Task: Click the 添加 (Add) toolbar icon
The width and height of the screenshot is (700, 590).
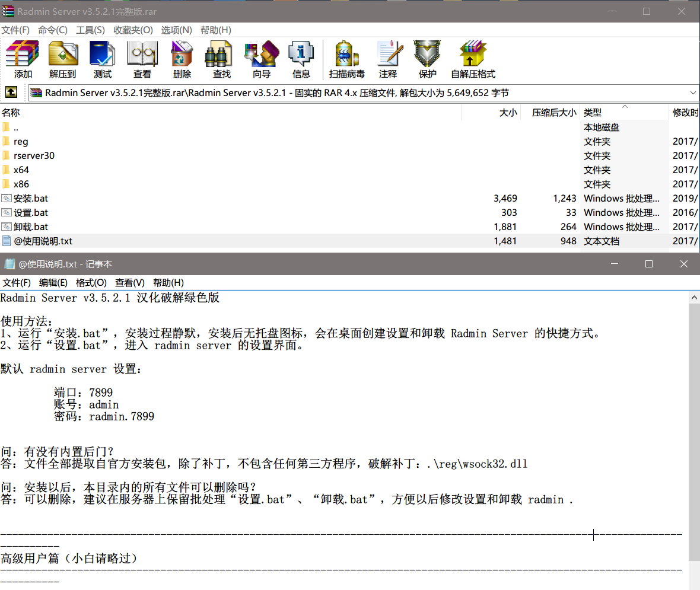Action: coord(23,53)
